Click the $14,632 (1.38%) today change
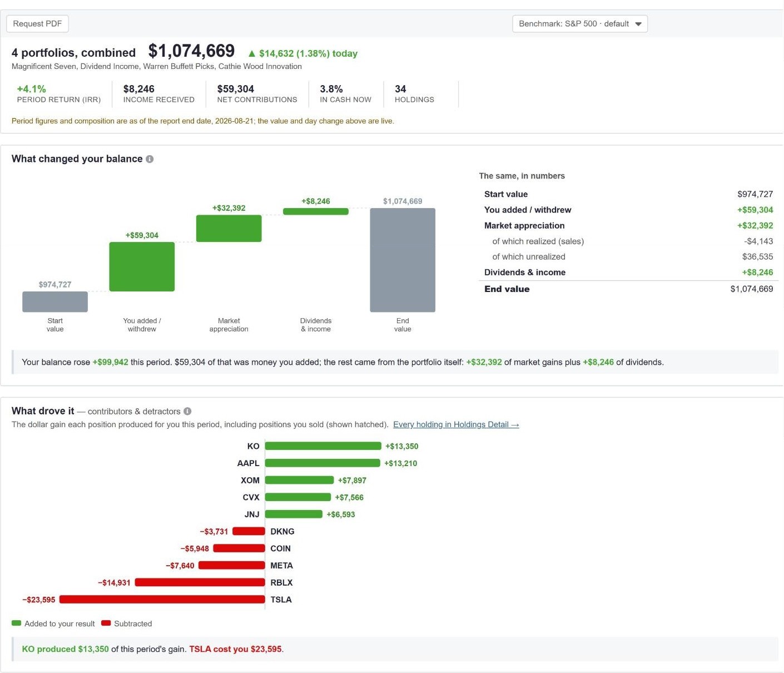The width and height of the screenshot is (784, 673). [303, 53]
